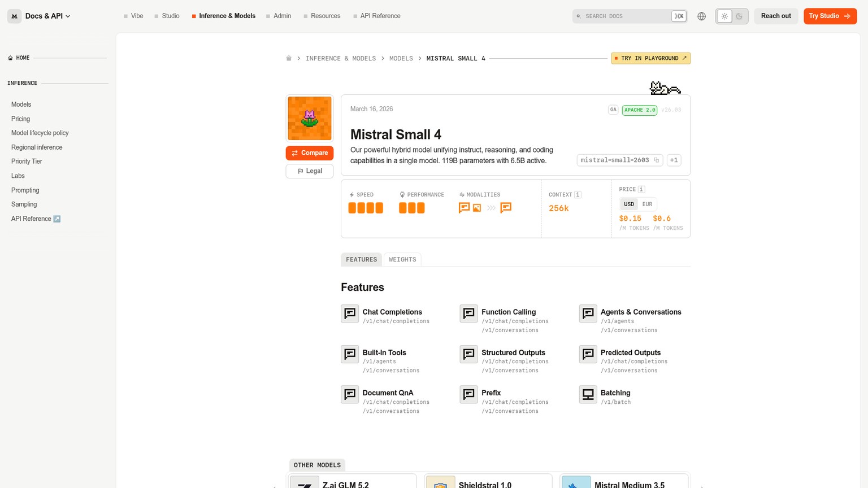
Task: Click the GA status badge
Action: (613, 110)
